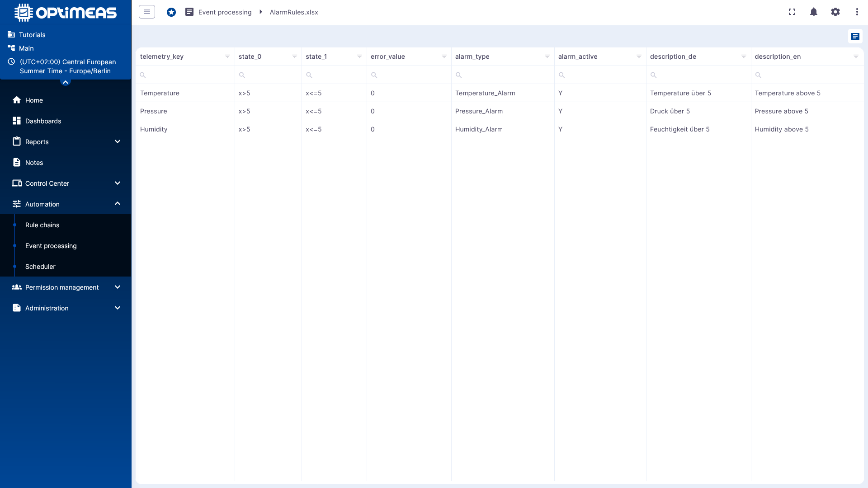The height and width of the screenshot is (488, 868).
Task: Click the Event processing document icon in breadcrumb
Action: (x=189, y=12)
